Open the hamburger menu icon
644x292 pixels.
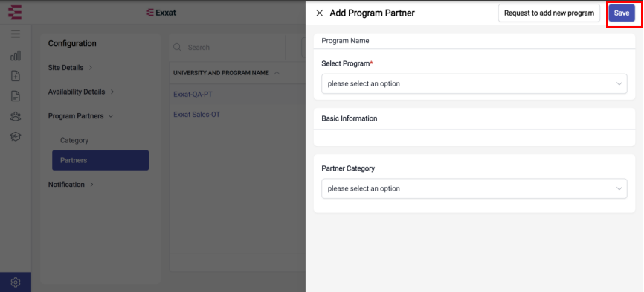(16, 34)
